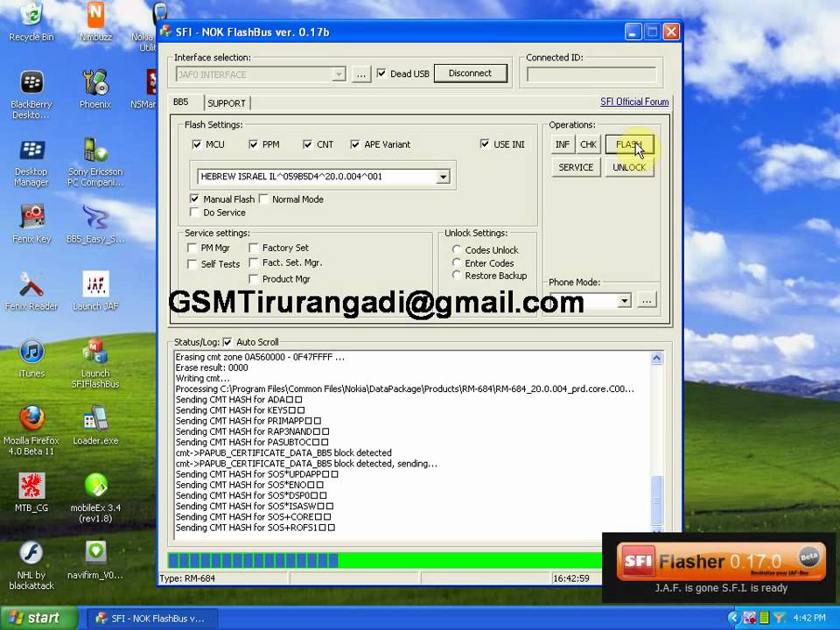Open BlackBerry Desktop shortcut icon
The image size is (840, 630).
click(31, 94)
